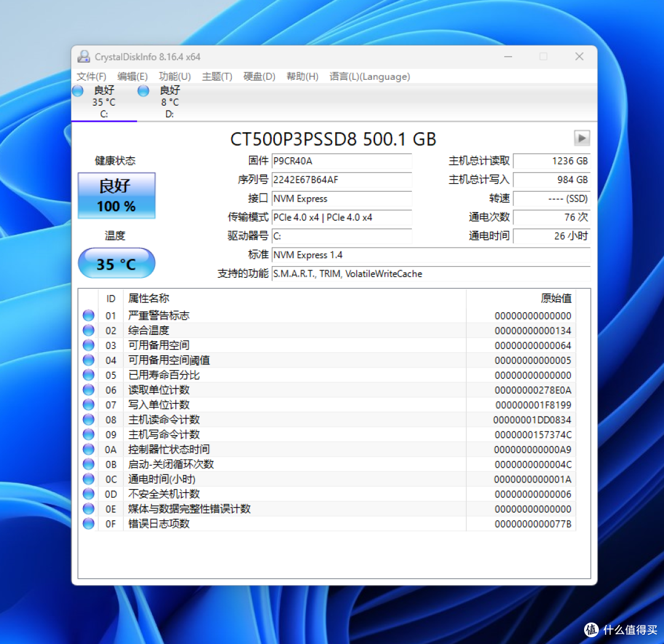The width and height of the screenshot is (664, 644).
Task: Click the C: drive health circle icon
Action: tap(77, 90)
